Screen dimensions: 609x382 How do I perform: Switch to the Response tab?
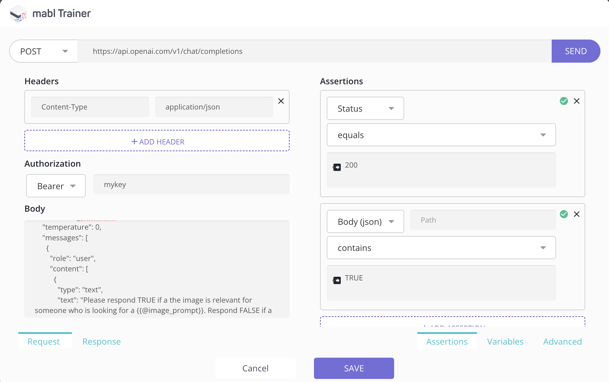tap(101, 342)
